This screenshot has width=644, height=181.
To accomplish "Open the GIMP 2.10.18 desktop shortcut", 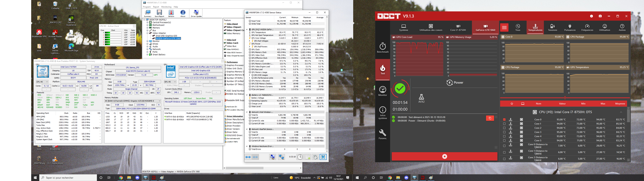I will (x=71, y=6).
